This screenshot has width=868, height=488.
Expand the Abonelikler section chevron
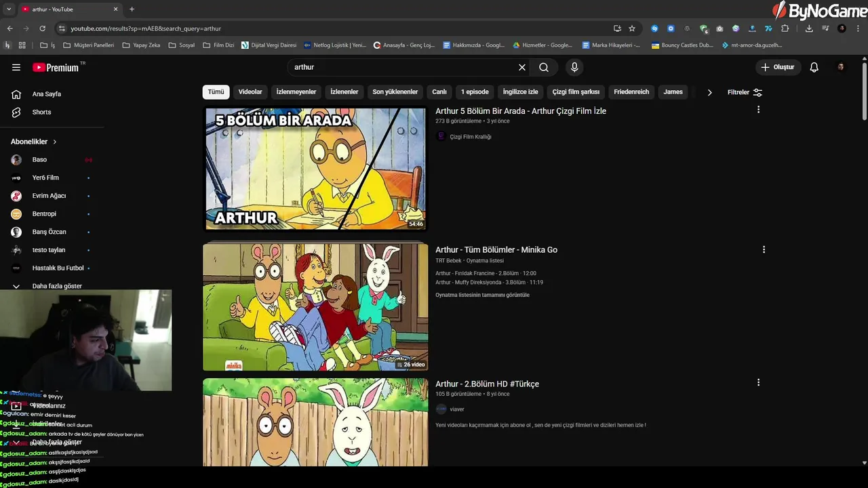(55, 142)
